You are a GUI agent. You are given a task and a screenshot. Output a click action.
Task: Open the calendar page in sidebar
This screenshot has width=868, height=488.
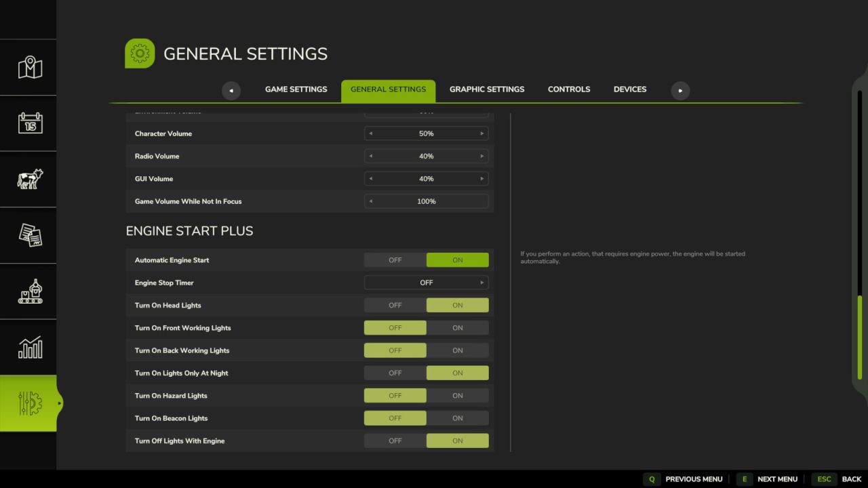click(29, 123)
